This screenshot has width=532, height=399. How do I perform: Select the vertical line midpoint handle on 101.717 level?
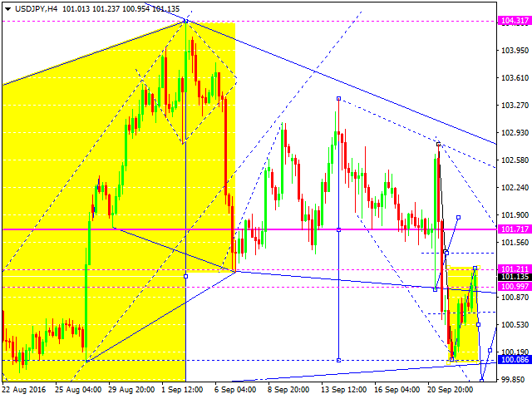tap(338, 229)
